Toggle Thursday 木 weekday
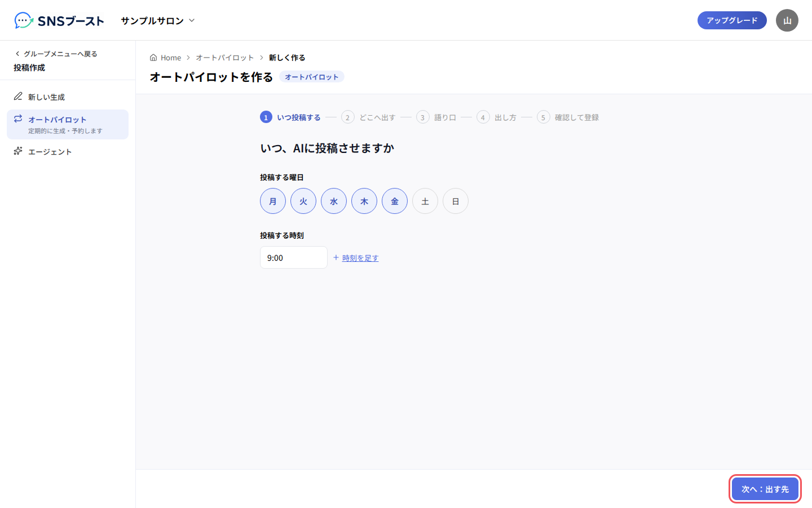Screen dimensions: 812x508 pos(364,201)
